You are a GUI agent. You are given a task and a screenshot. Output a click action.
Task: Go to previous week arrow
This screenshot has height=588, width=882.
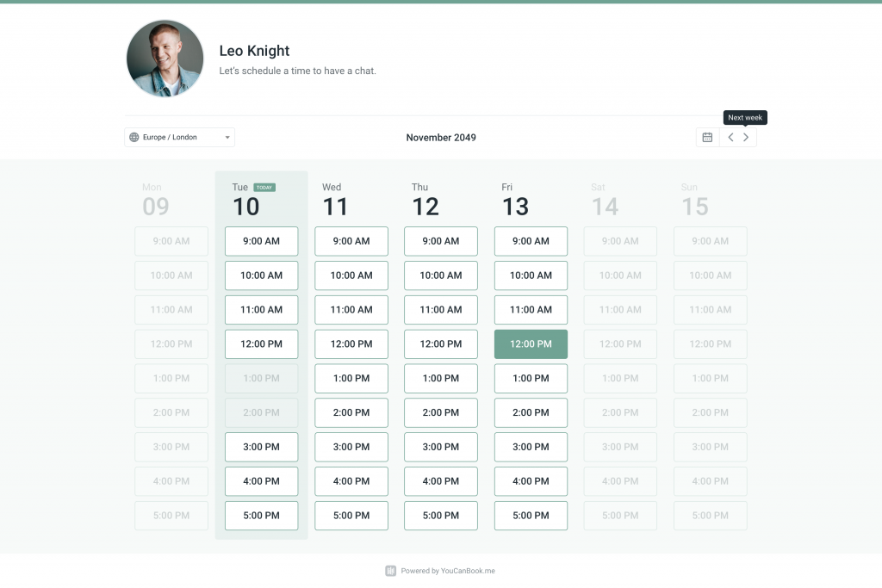click(x=730, y=137)
